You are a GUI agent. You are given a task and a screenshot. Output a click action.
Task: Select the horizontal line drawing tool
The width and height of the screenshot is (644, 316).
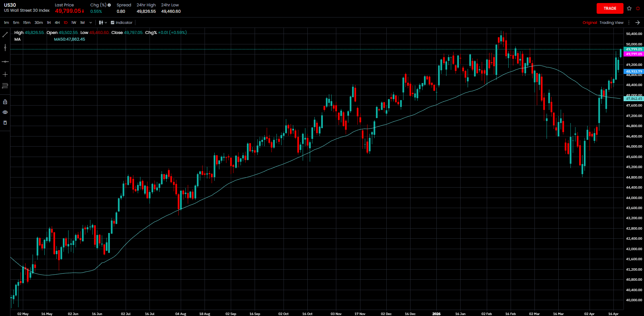(5, 62)
